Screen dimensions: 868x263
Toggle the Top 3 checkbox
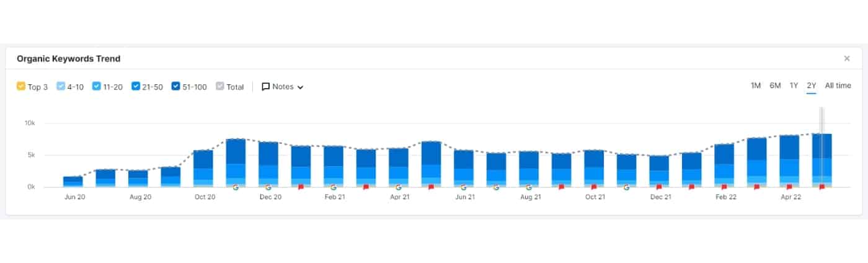[x=20, y=87]
